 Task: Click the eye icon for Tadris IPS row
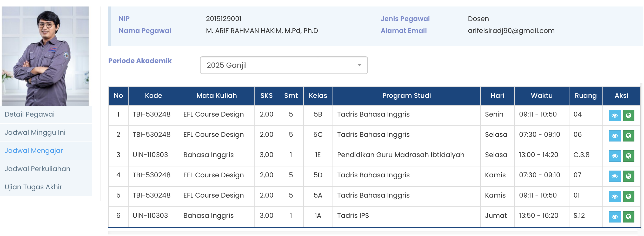(614, 217)
